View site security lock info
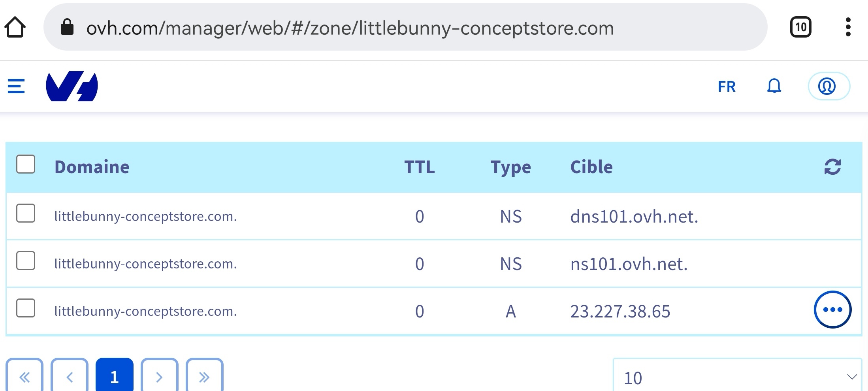The height and width of the screenshot is (391, 868). pos(67,27)
